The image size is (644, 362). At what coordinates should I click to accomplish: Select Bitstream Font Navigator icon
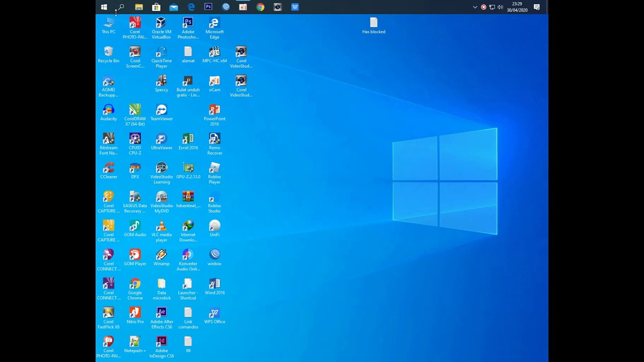[x=109, y=144]
